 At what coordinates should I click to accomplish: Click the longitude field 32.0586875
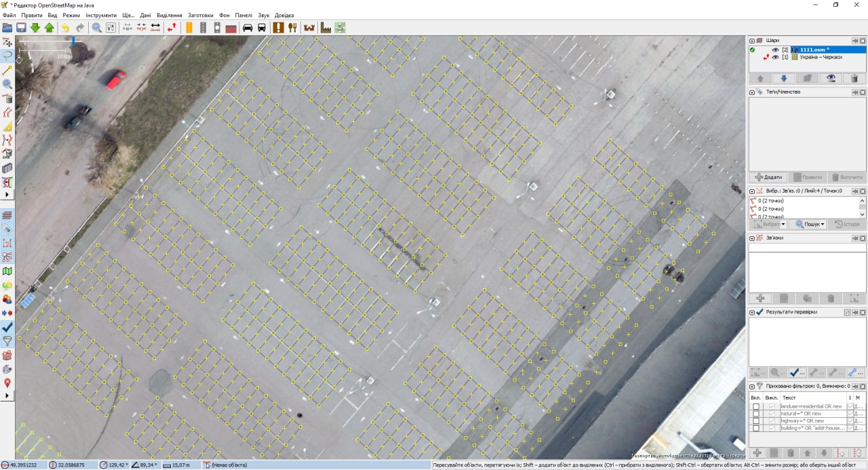tap(71, 465)
